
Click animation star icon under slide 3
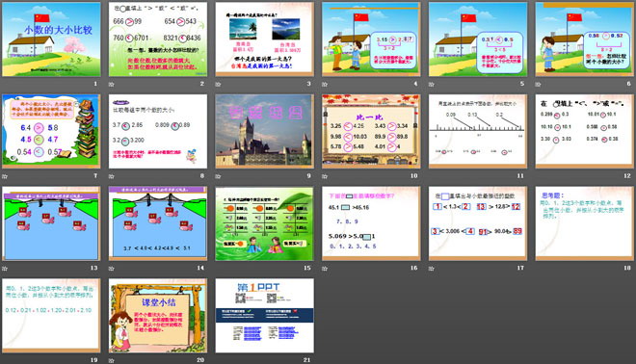218,85
